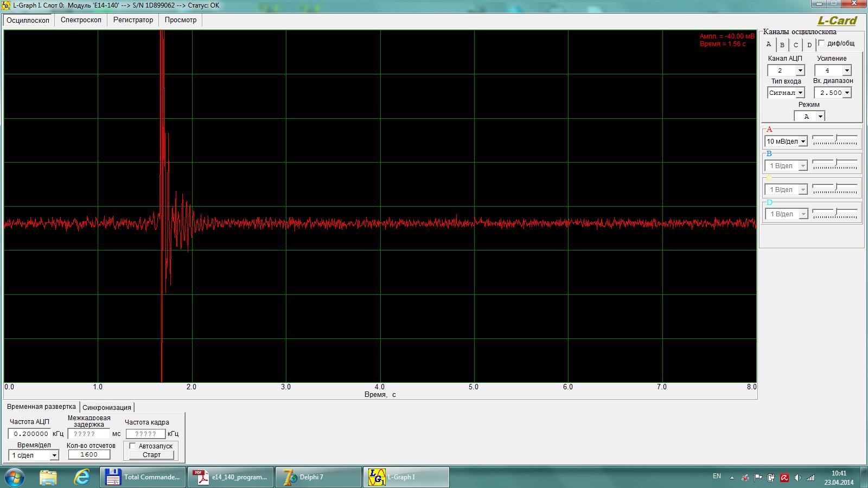The width and height of the screenshot is (868, 488).
Task: Enable the Автозапуск checkbox
Action: coord(132,446)
